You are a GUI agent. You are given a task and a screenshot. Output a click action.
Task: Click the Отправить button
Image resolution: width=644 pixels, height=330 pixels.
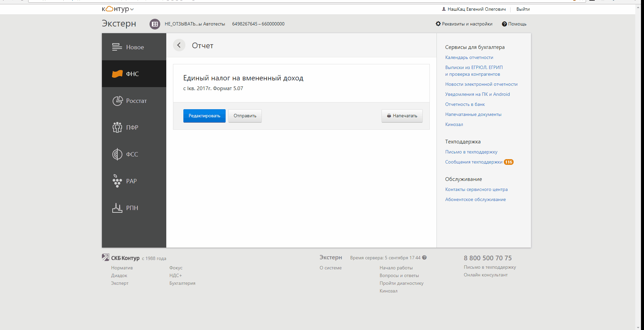(x=245, y=116)
